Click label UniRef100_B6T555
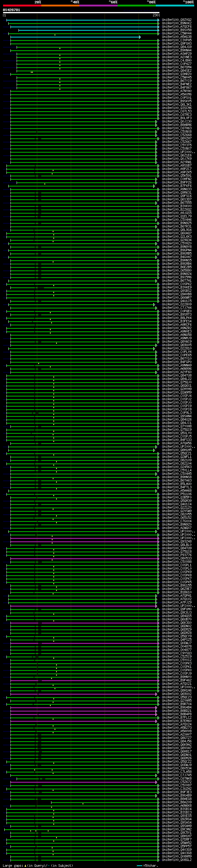Image resolution: width=197 pixels, height=868 pixels. point(177,203)
